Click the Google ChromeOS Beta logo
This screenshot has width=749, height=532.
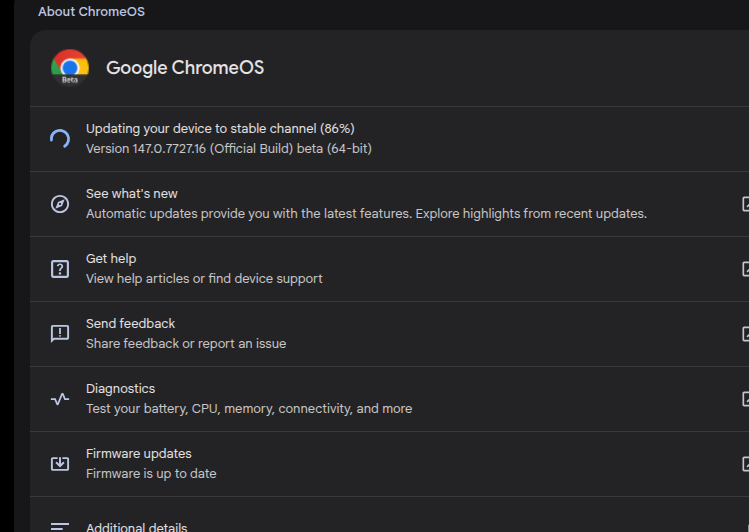[x=70, y=67]
